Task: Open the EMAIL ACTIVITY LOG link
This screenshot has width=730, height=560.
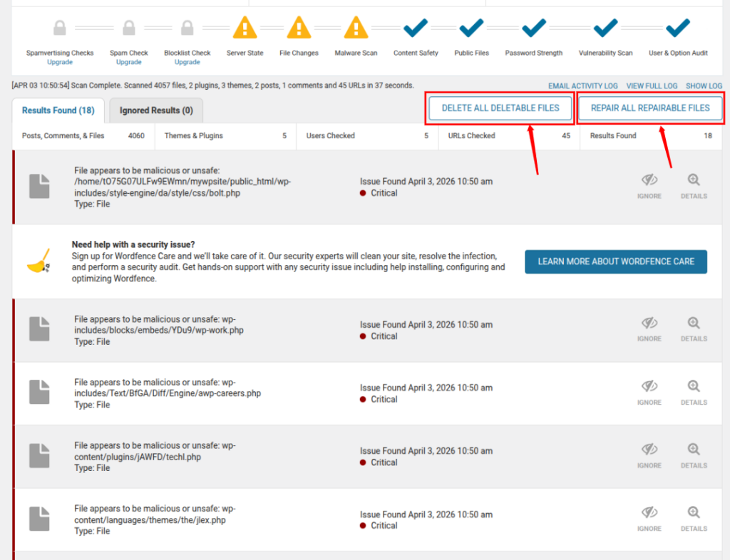Action: coord(582,85)
